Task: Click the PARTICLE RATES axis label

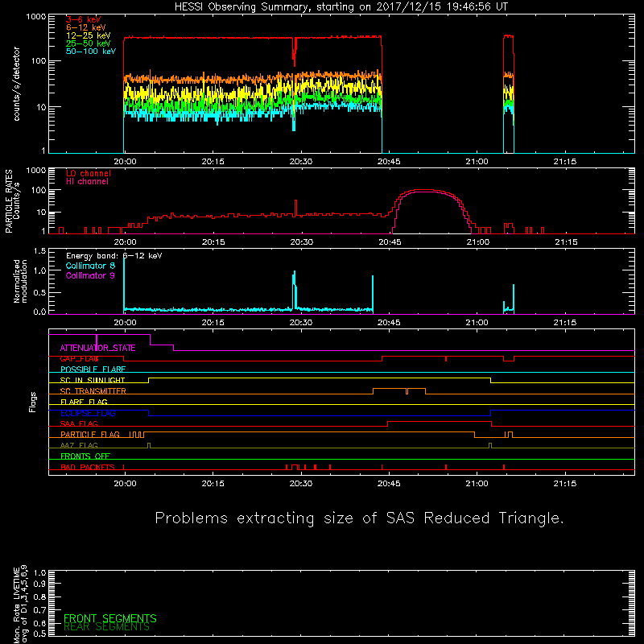Action: click(12, 201)
